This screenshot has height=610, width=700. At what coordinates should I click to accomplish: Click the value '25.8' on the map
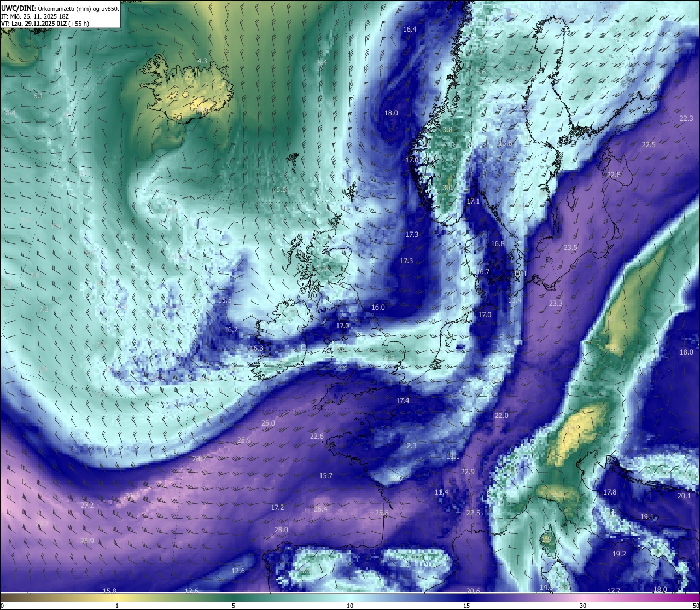point(382,513)
